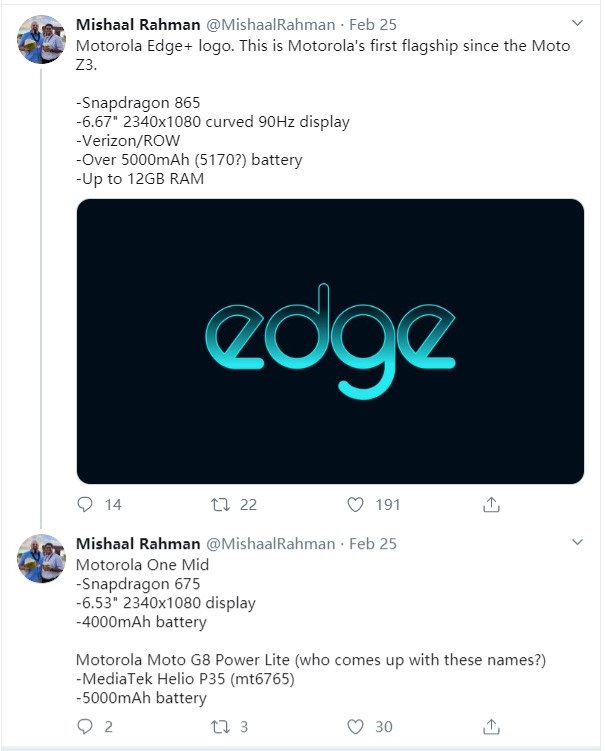Click @MishaalRahman handle in second tweet
The image size is (605, 751).
(270, 544)
